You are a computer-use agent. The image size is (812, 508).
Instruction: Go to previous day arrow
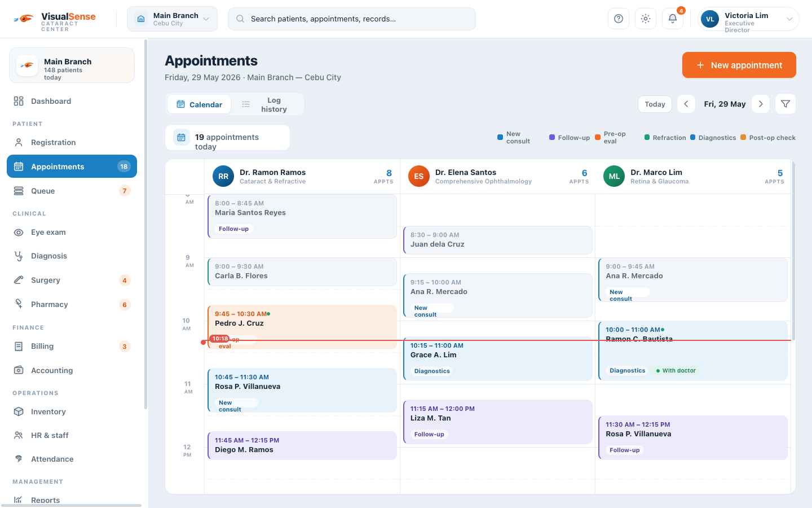click(686, 104)
